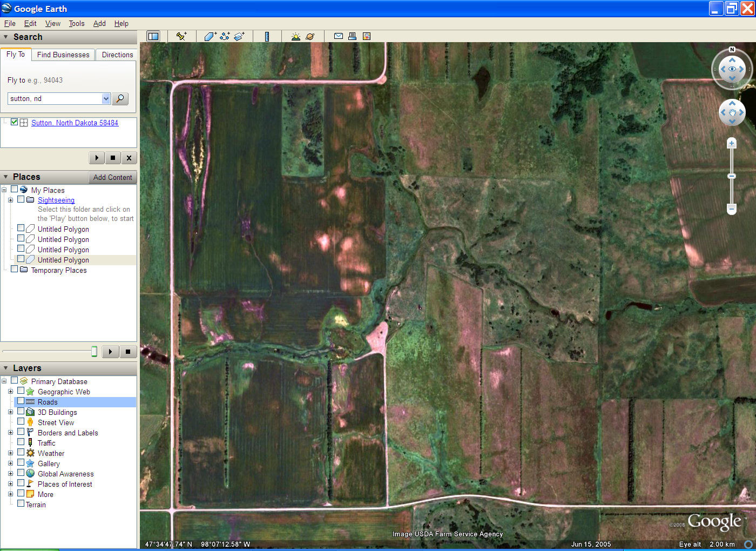Switch to Directions tab
Screen dimensions: 756x551
pyautogui.click(x=117, y=55)
